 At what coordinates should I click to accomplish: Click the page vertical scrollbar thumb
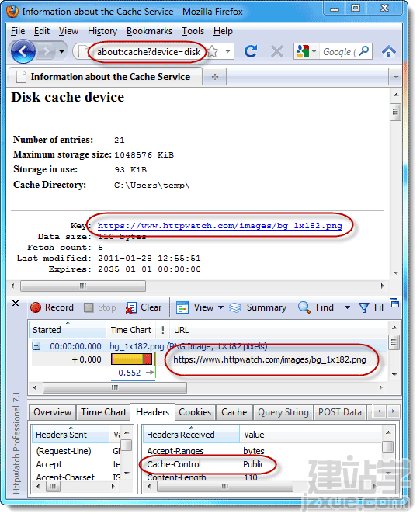[x=396, y=112]
